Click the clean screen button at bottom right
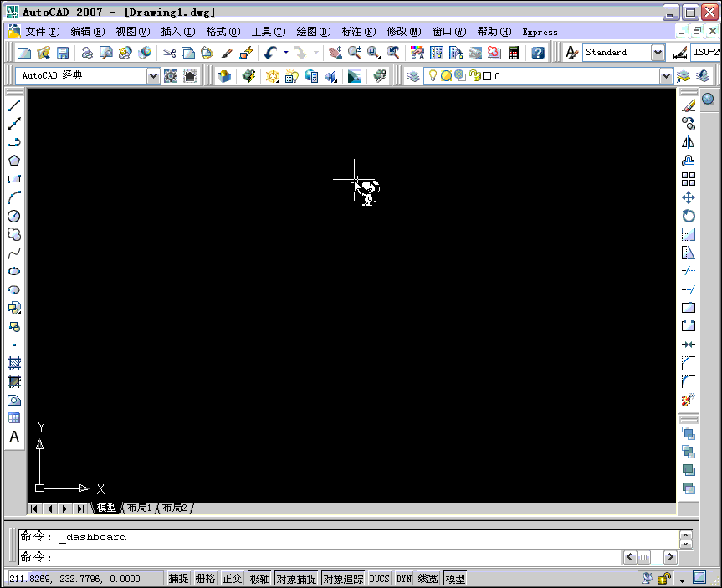 point(698,577)
